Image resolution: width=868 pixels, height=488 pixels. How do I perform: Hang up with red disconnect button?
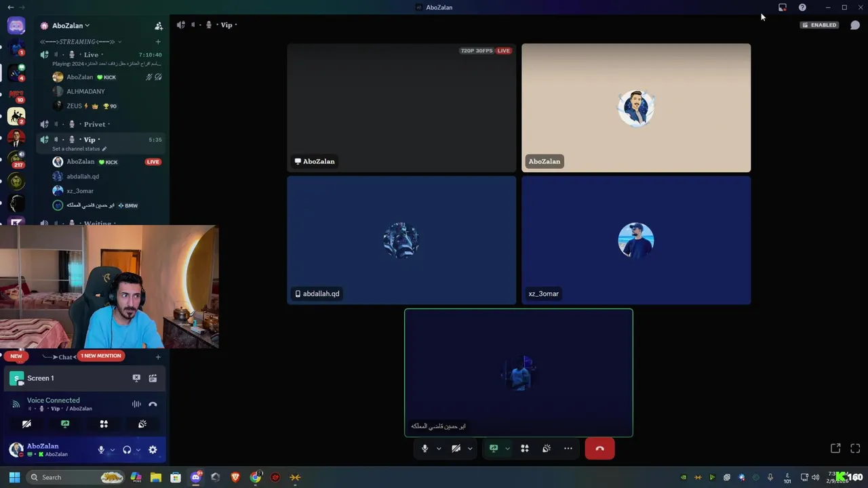point(599,449)
